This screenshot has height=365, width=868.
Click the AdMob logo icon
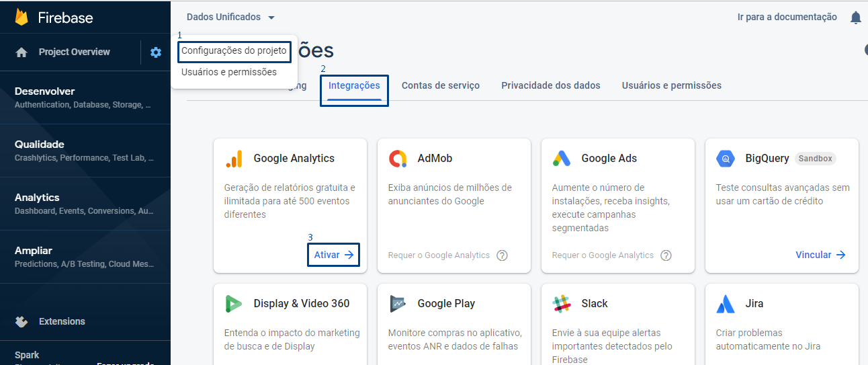click(398, 159)
